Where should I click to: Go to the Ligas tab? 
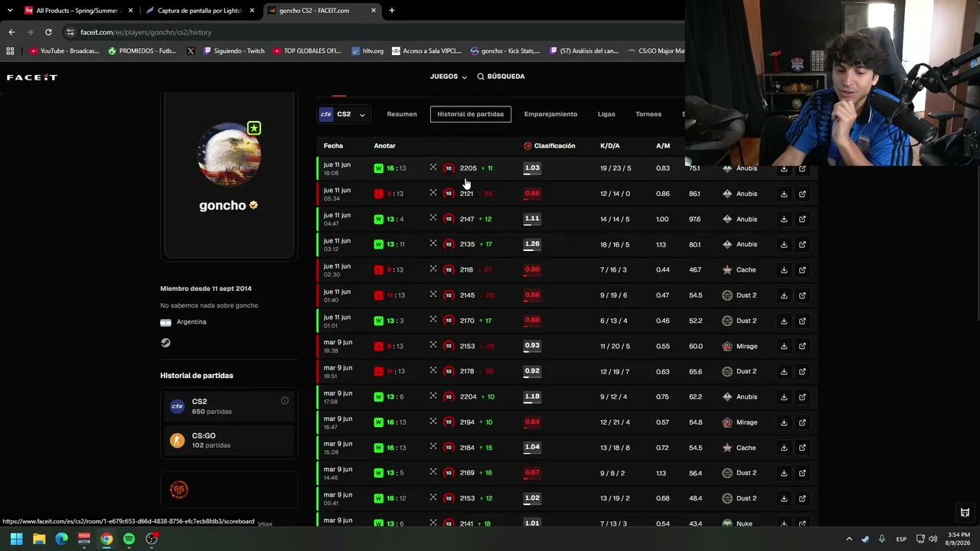606,114
